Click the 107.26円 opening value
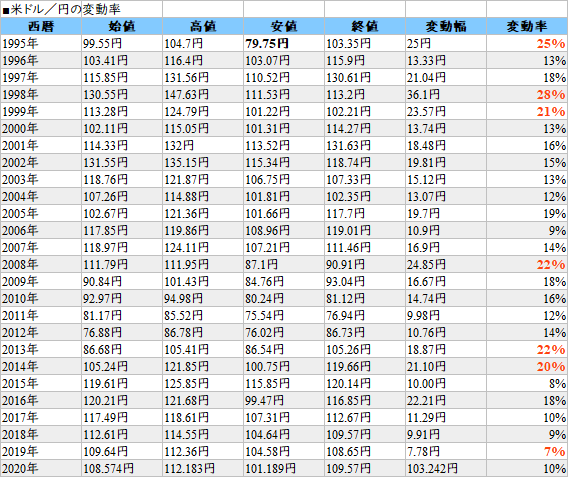Viewport: 568px width, 477px height. click(x=105, y=197)
